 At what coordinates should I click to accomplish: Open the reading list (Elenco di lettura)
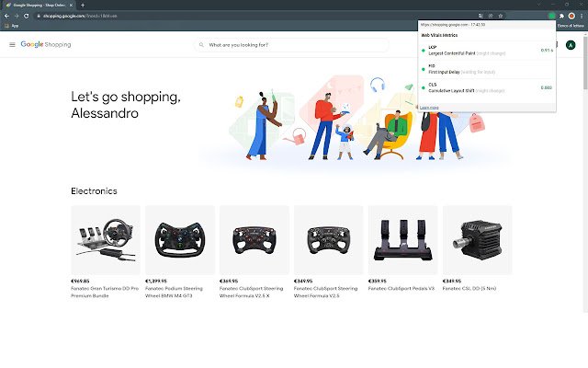(x=570, y=26)
